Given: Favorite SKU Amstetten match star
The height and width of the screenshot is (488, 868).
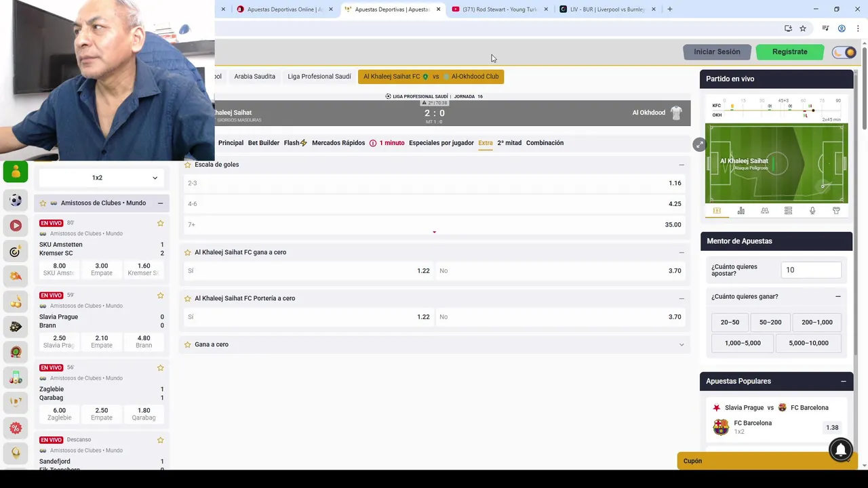Looking at the screenshot, I should (x=161, y=223).
